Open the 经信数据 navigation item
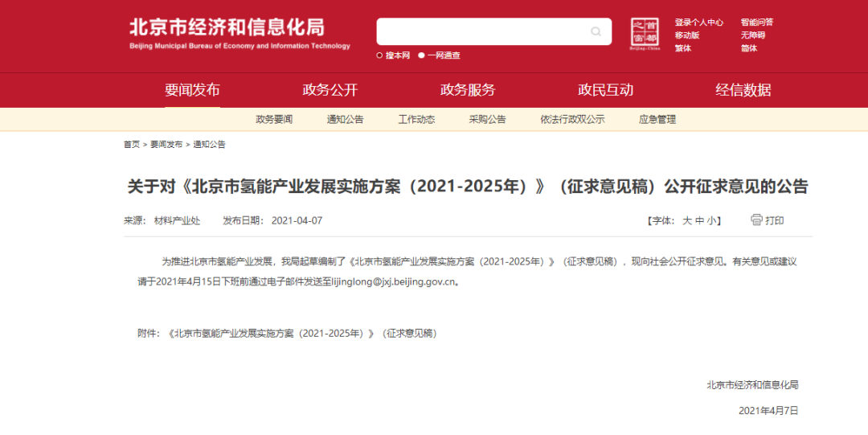This screenshot has width=868, height=435. 743,90
